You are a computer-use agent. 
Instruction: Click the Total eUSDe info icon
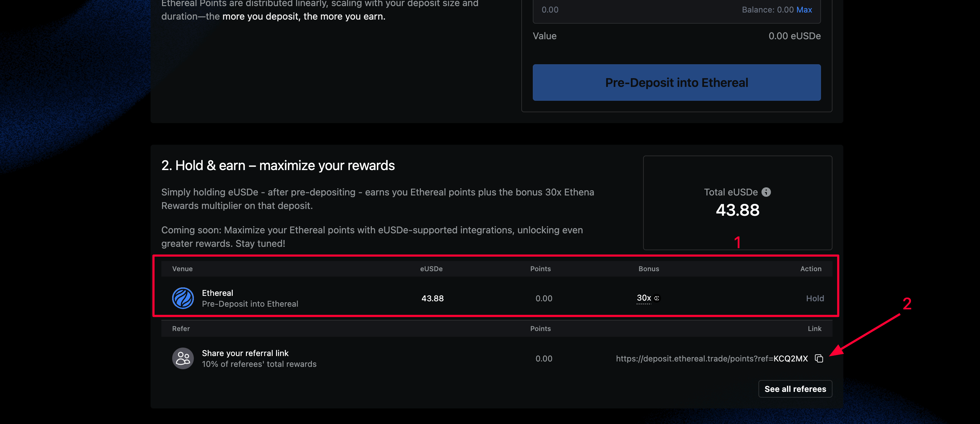pyautogui.click(x=766, y=192)
